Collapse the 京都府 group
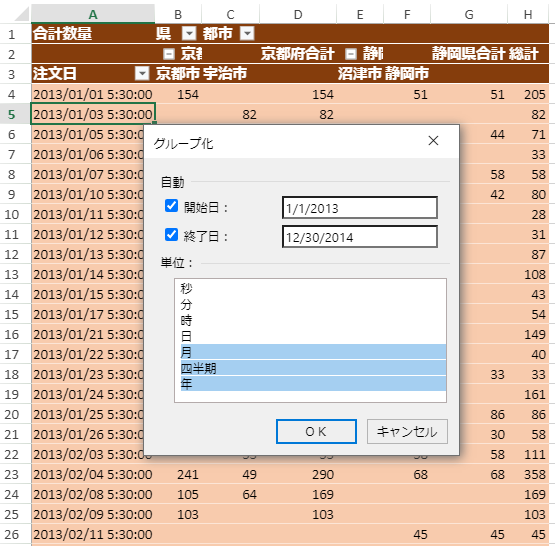The image size is (555, 546). point(169,54)
